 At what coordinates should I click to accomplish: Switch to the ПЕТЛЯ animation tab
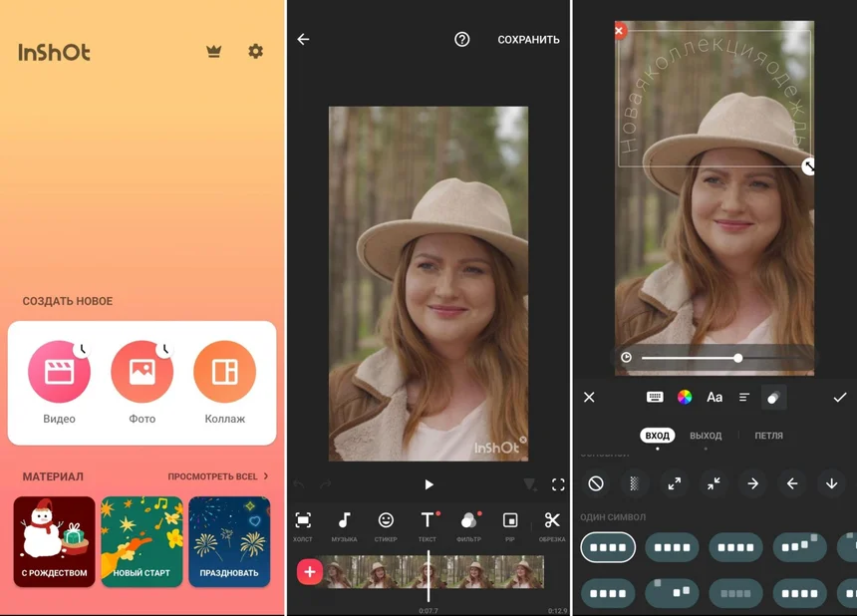(x=768, y=436)
